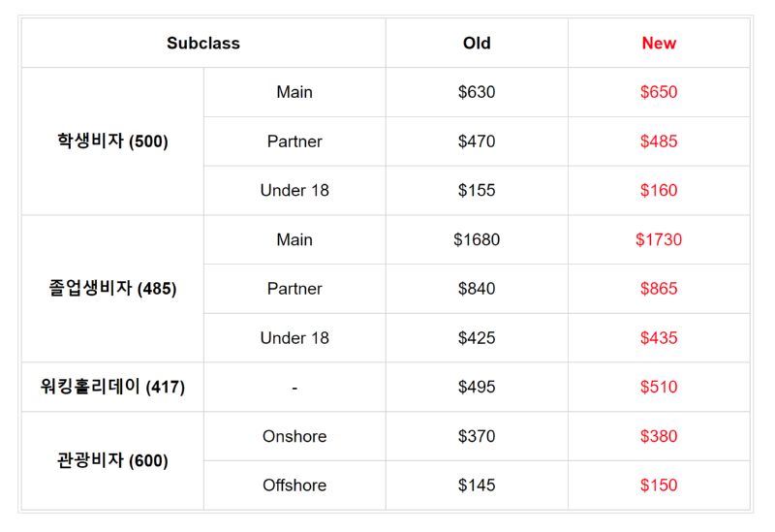Select the $435 new Under 18 fee

pos(659,337)
